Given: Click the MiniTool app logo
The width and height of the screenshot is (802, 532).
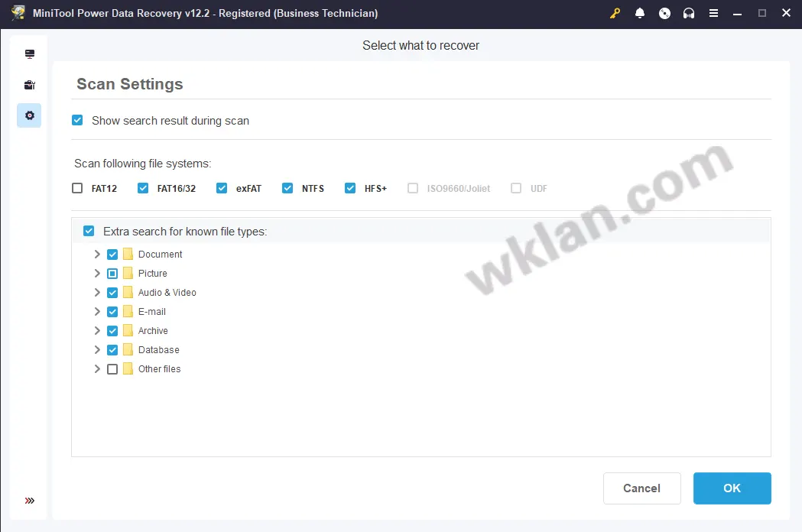Looking at the screenshot, I should click(x=18, y=13).
